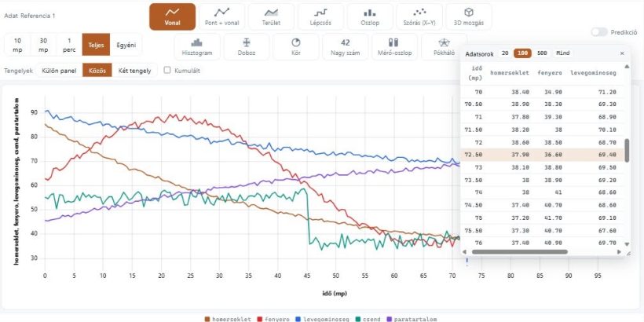Viewport: 644px width, 322px height.
Task: Select Két tengely axis mode
Action: pos(135,71)
